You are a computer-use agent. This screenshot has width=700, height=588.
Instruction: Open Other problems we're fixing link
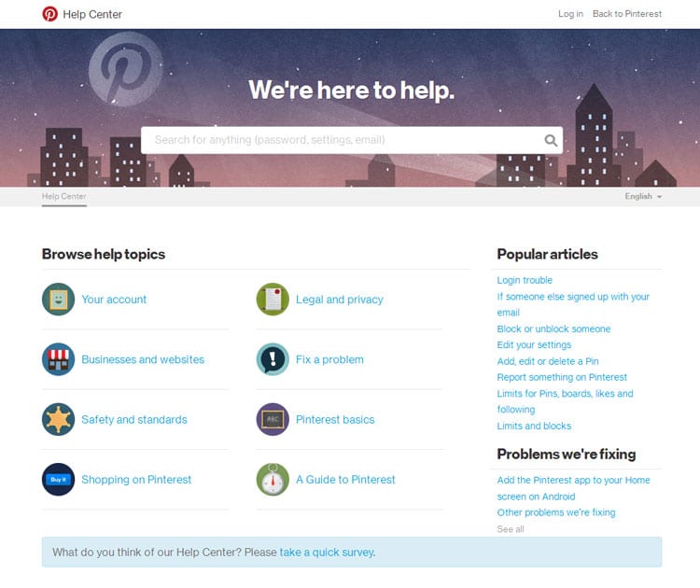click(556, 512)
